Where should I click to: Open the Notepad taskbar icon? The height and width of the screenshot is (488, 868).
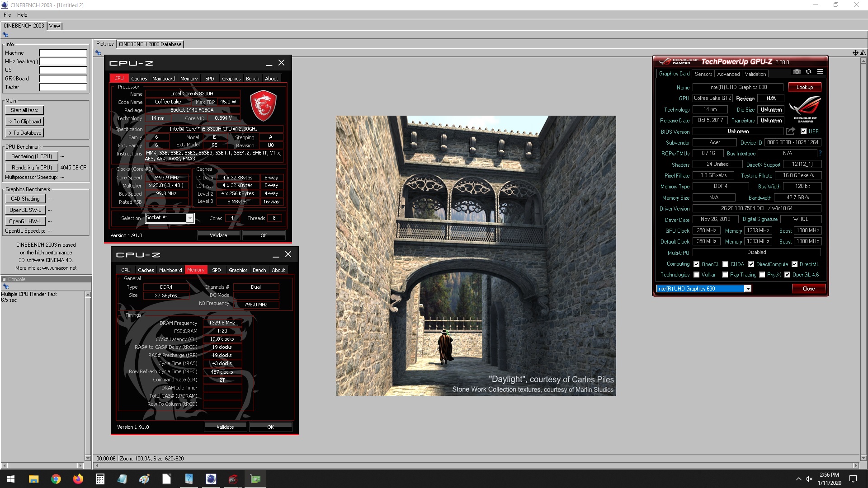pos(122,479)
